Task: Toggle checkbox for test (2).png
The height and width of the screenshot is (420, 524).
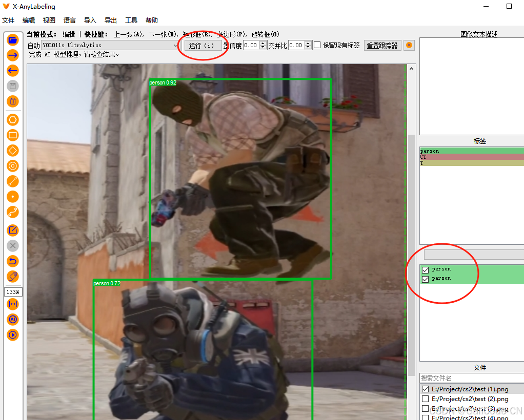Action: pyautogui.click(x=426, y=399)
